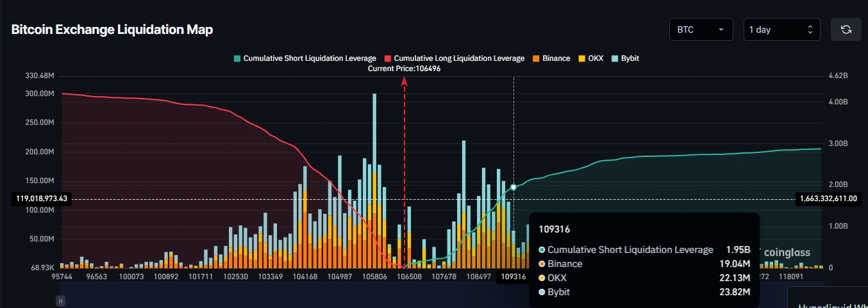The height and width of the screenshot is (308, 868).
Task: Click the 95744 x-axis price label
Action: (x=62, y=277)
